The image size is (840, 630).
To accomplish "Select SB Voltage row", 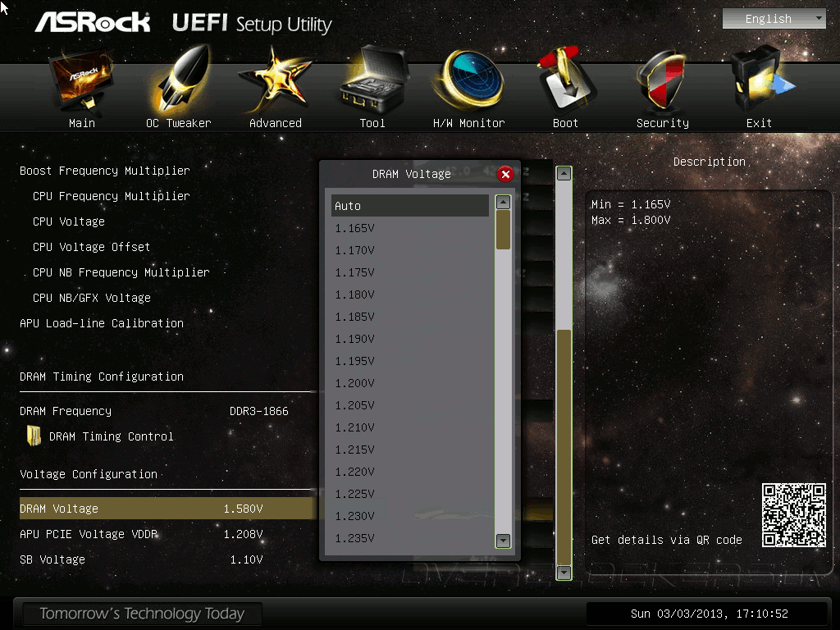I will (166, 559).
